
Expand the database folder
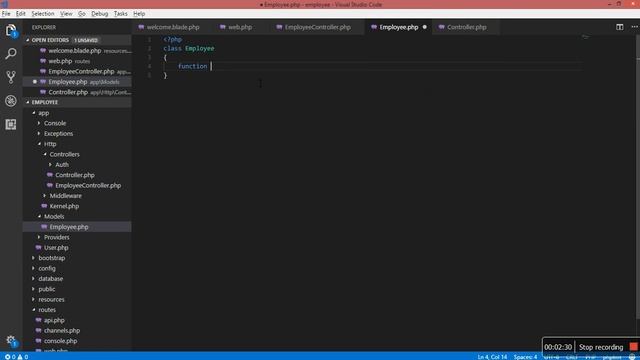(33, 279)
